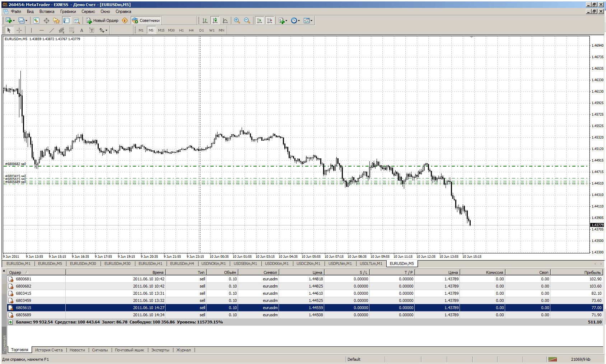Image resolution: width=606 pixels, height=364 pixels.
Task: Toggle the Советники expert advisors button
Action: [146, 20]
